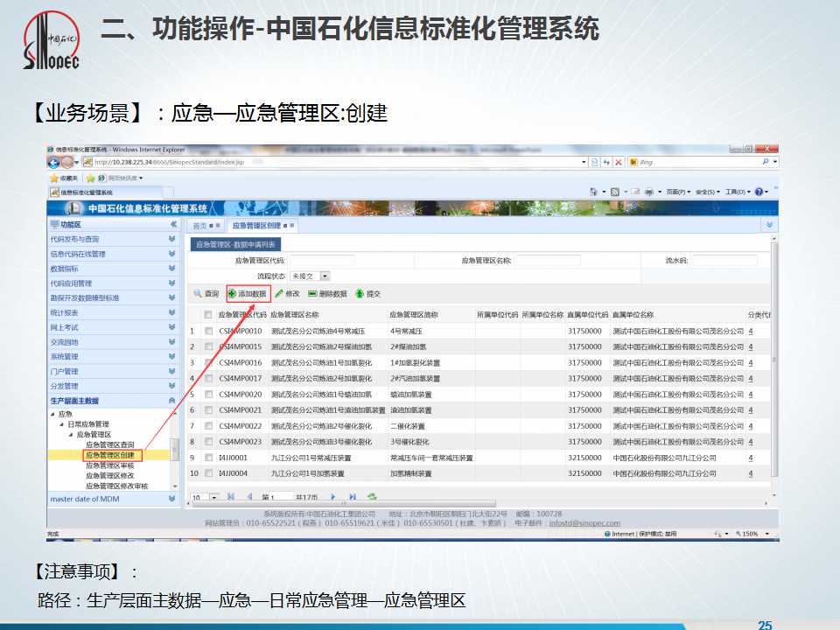Click the browser print icon
Viewport: 840px width, 630px height.
[x=648, y=192]
